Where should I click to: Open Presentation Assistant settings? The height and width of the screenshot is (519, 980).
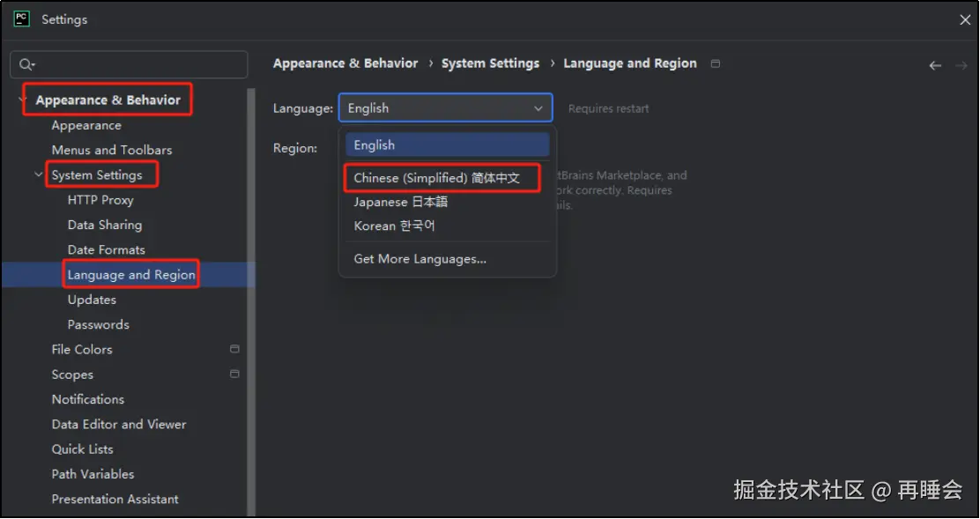pos(115,499)
